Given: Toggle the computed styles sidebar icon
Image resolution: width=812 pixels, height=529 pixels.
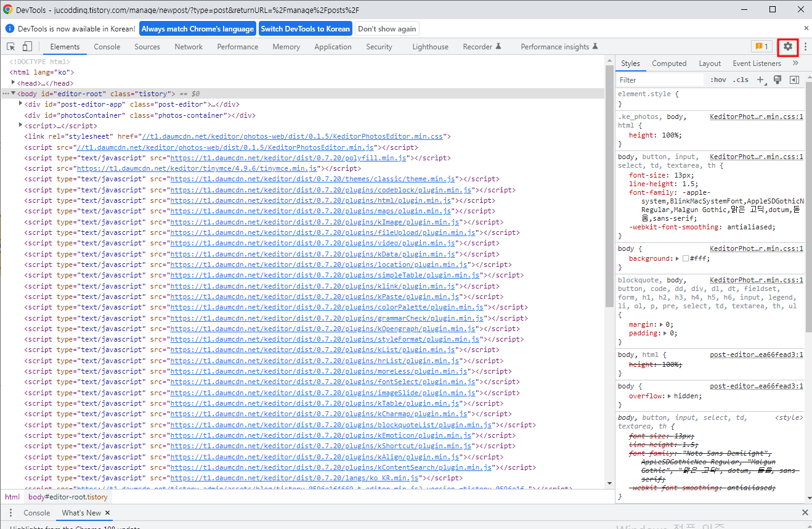Looking at the screenshot, I should [x=794, y=80].
